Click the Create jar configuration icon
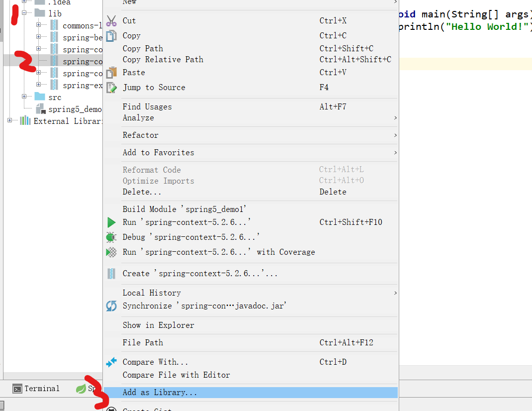The image size is (532, 411). [x=111, y=274]
